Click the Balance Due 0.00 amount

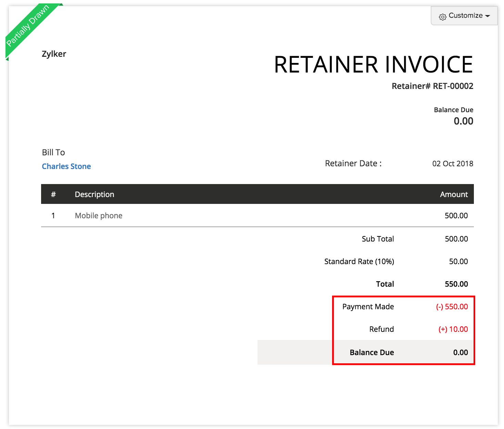point(464,121)
